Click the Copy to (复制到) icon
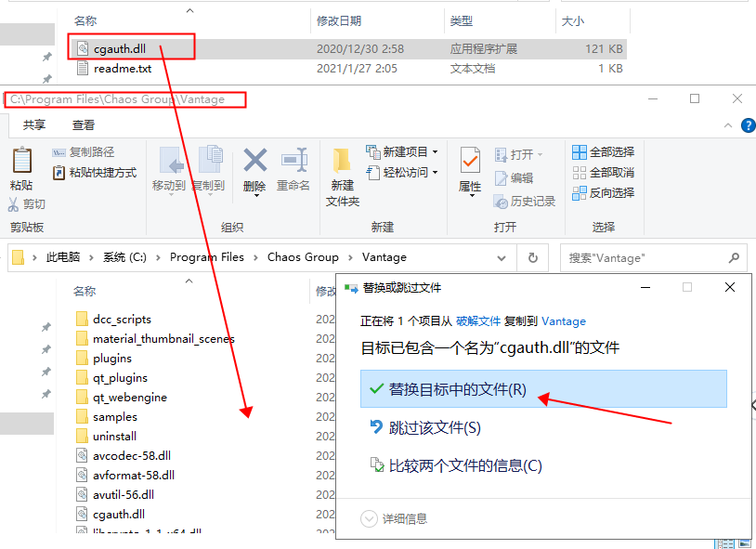Image resolution: width=756 pixels, height=549 pixels. tap(210, 159)
